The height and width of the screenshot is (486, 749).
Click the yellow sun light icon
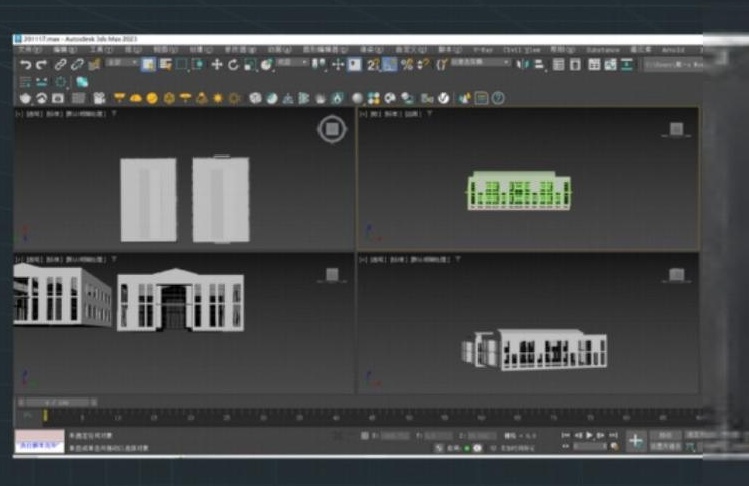pyautogui.click(x=218, y=98)
